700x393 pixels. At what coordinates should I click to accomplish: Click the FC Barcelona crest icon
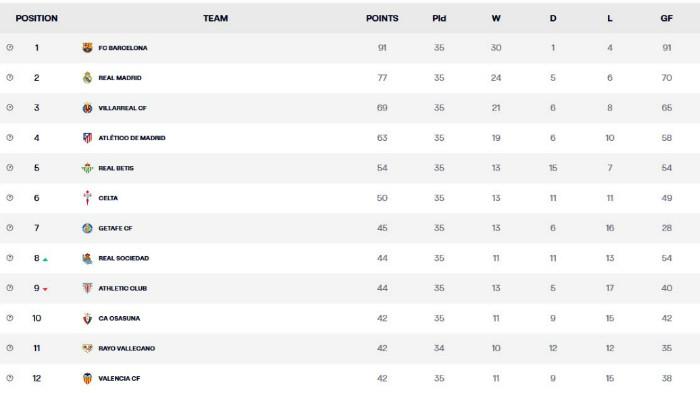coord(88,47)
